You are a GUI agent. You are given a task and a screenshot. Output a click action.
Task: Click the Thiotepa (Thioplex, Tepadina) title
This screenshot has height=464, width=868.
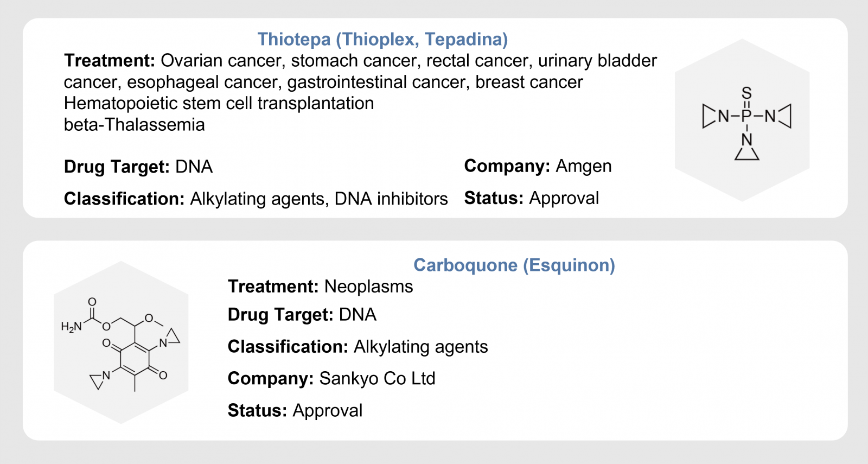tap(382, 40)
